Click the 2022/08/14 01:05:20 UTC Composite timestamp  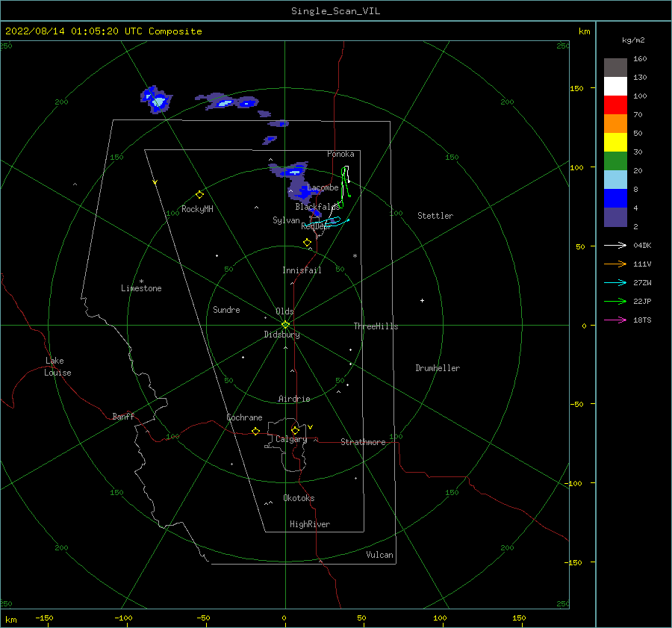103,31
